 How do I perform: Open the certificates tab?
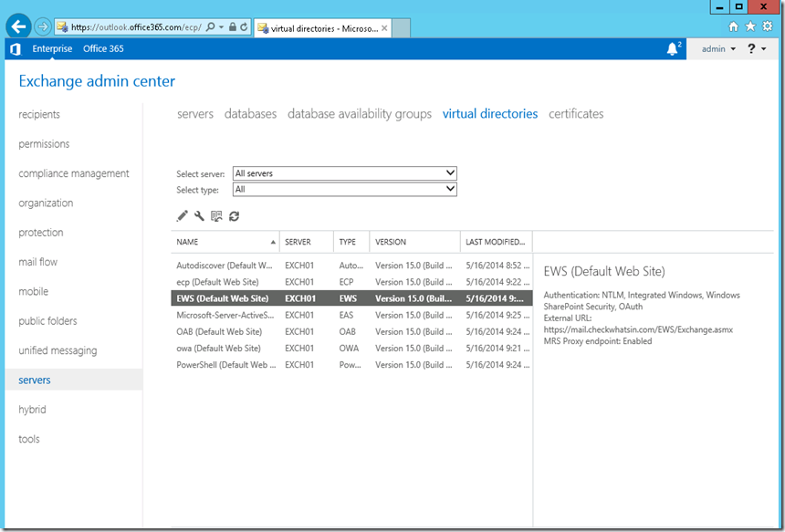click(576, 114)
